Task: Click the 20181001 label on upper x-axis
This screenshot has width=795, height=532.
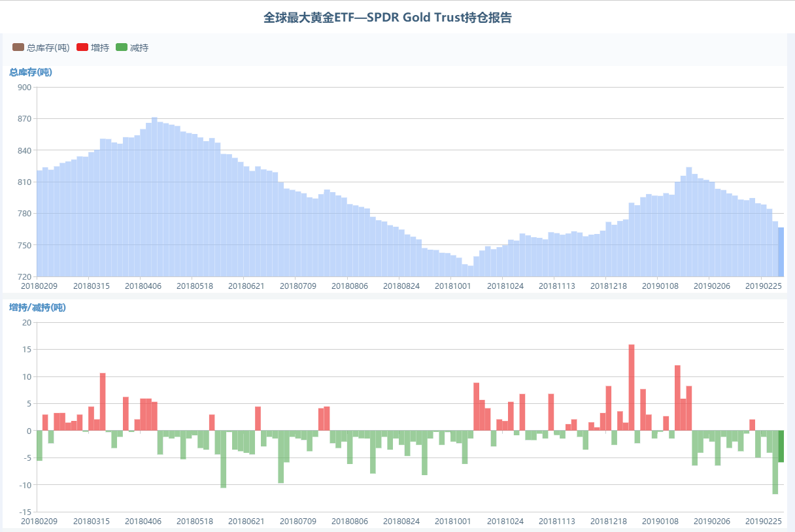Action: 453,286
